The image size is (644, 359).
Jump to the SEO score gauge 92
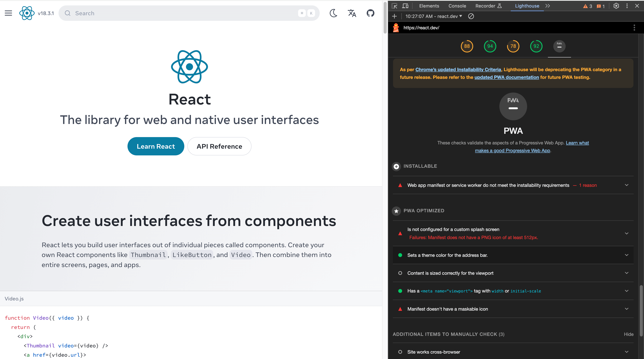536,46
